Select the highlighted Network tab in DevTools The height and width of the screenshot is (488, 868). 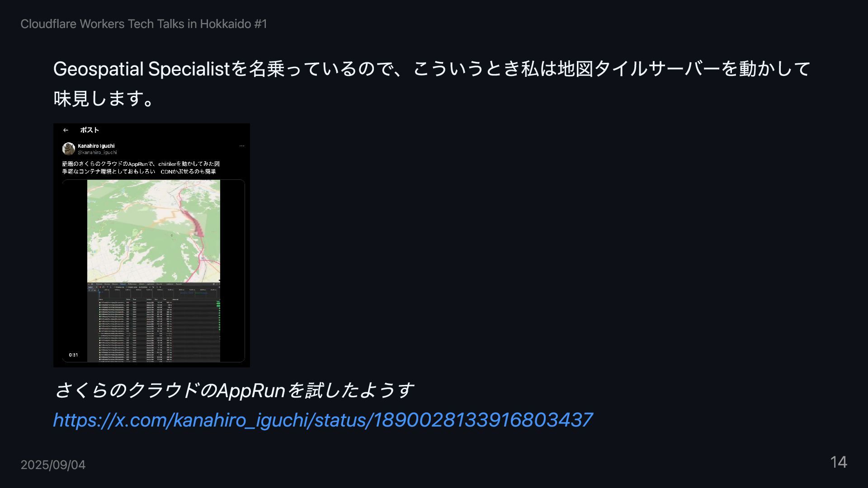(x=123, y=284)
